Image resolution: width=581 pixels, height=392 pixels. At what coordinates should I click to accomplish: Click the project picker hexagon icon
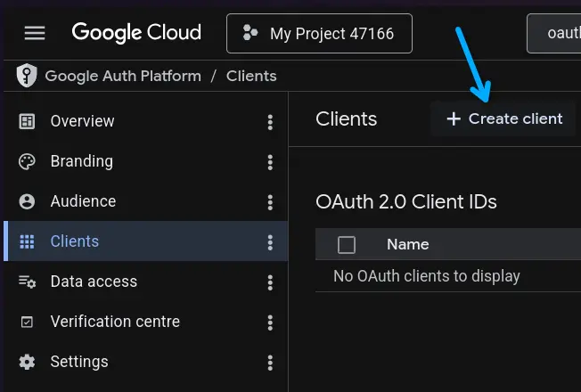click(250, 33)
